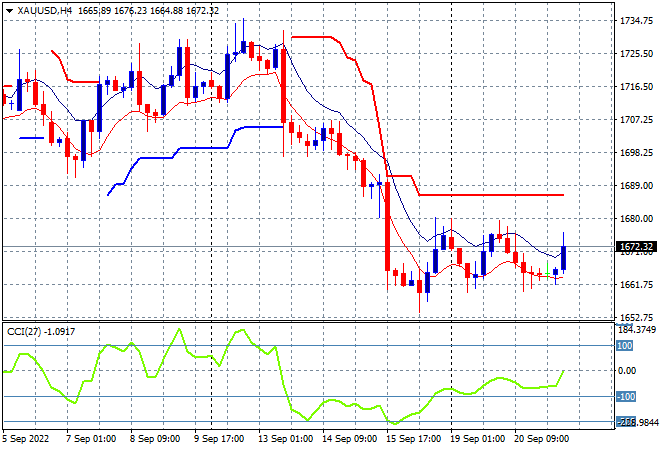The image size is (660, 450).
Task: Click the green CCI line at its endpoint
Action: (x=563, y=371)
